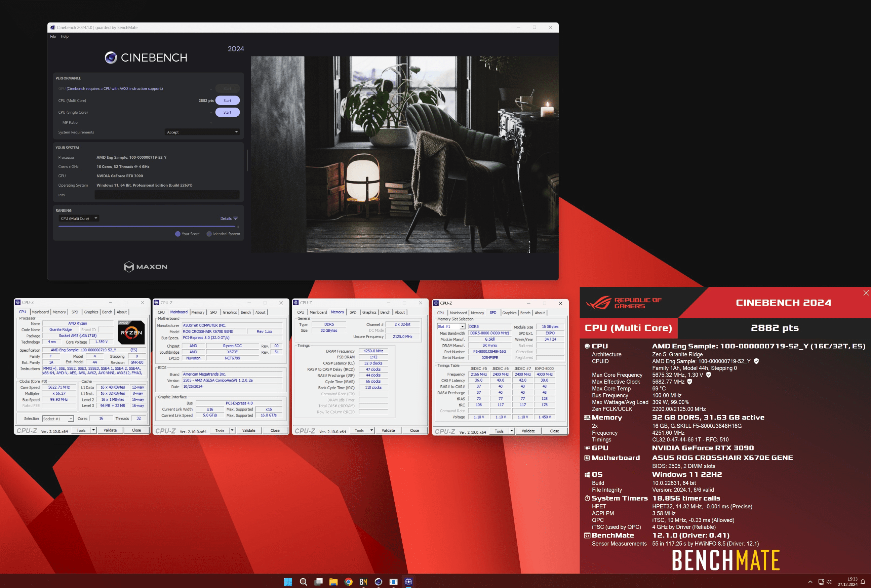Click the Details filter icon in Ranking

coord(235,218)
